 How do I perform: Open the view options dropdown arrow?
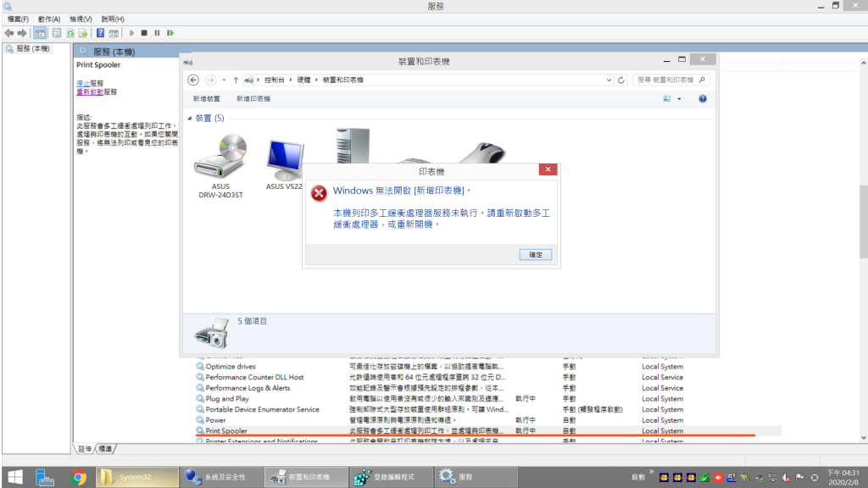tap(679, 99)
